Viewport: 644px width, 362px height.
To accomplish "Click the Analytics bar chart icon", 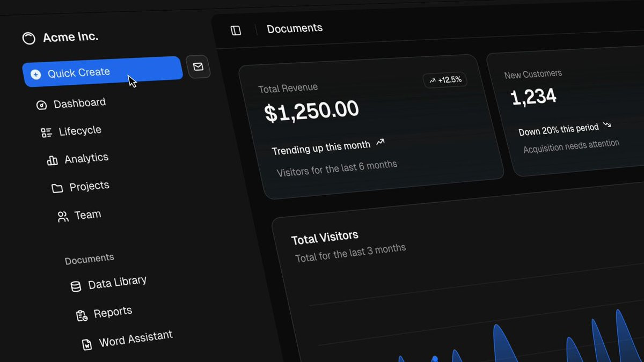I will pyautogui.click(x=52, y=160).
